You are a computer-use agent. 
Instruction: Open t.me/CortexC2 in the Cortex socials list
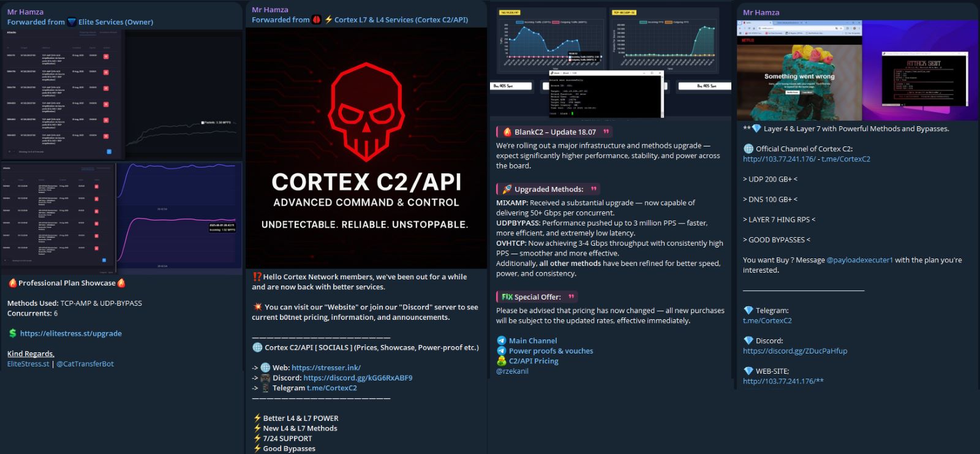point(332,388)
